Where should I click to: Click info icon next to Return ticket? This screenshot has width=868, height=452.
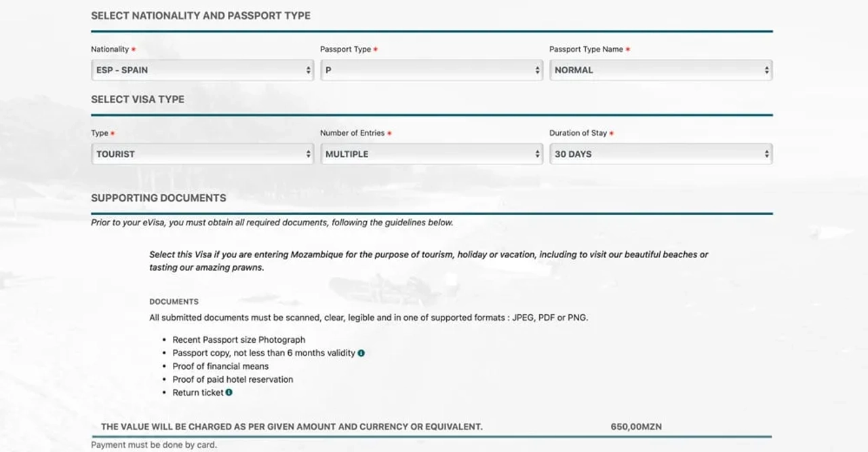(229, 392)
